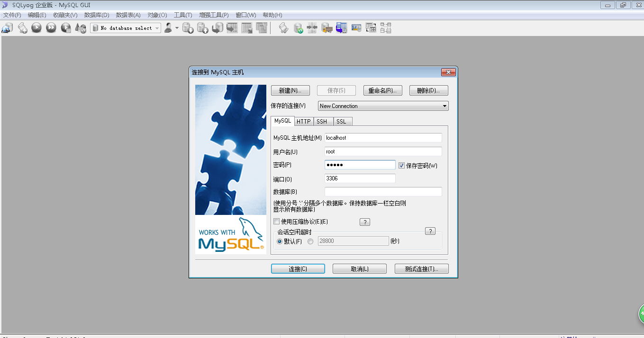Open a new MySQL connection from the toolbar

pyautogui.click(x=7, y=27)
